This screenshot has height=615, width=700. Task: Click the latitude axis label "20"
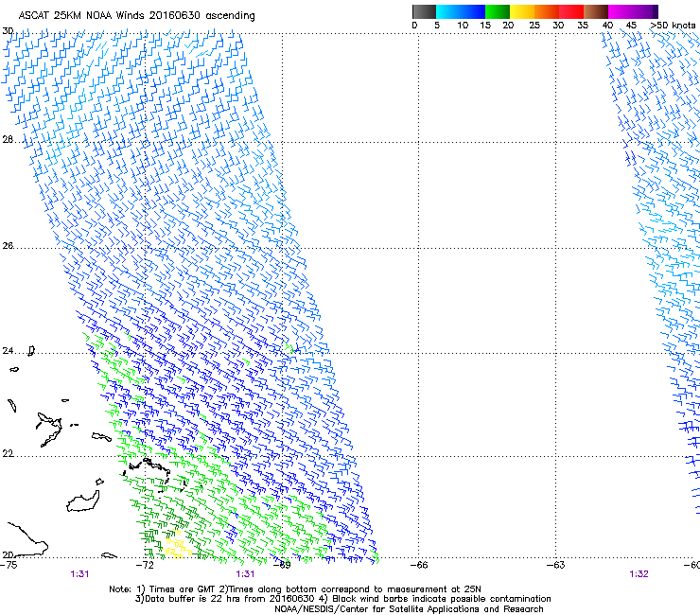8,554
